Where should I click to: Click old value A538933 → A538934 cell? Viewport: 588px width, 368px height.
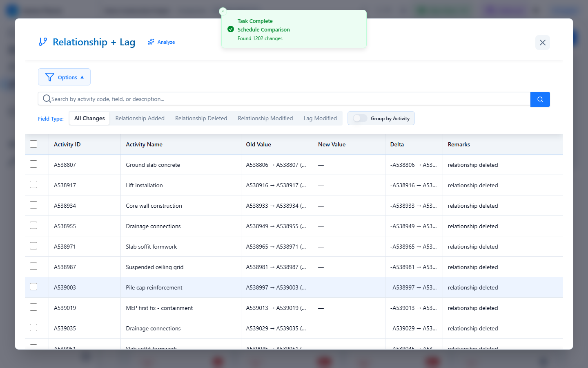coord(276,206)
